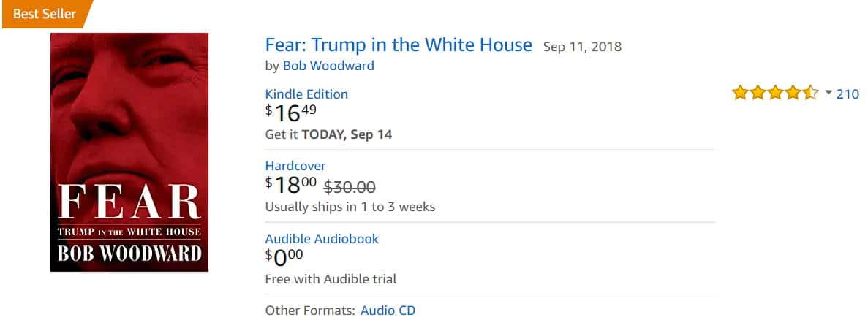Select the Kindle Edition format

306,94
